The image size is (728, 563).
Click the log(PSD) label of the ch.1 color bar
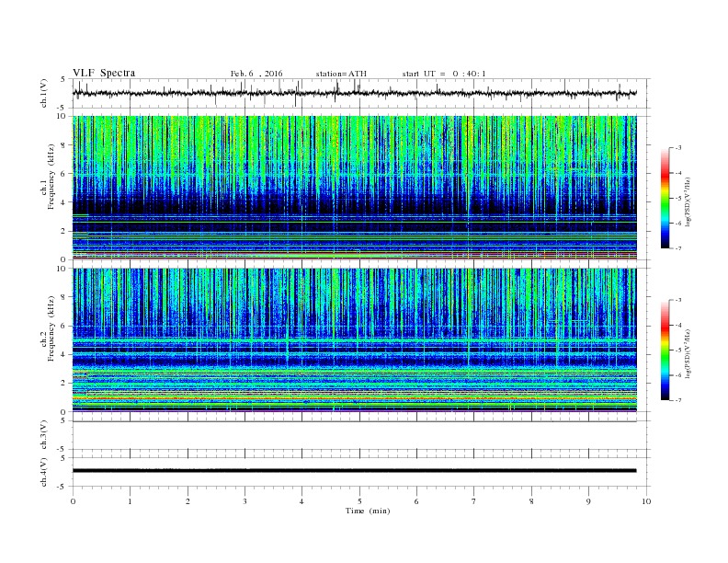688,202
